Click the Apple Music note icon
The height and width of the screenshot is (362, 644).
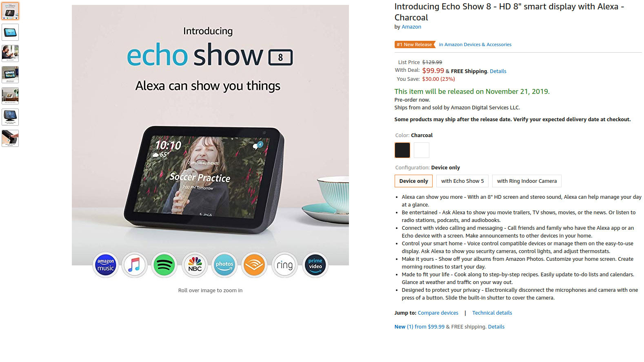click(134, 265)
